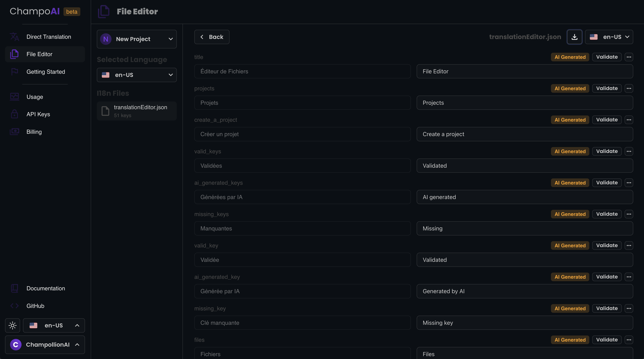Open more options for the title key
This screenshot has width=644, height=359.
coord(629,57)
